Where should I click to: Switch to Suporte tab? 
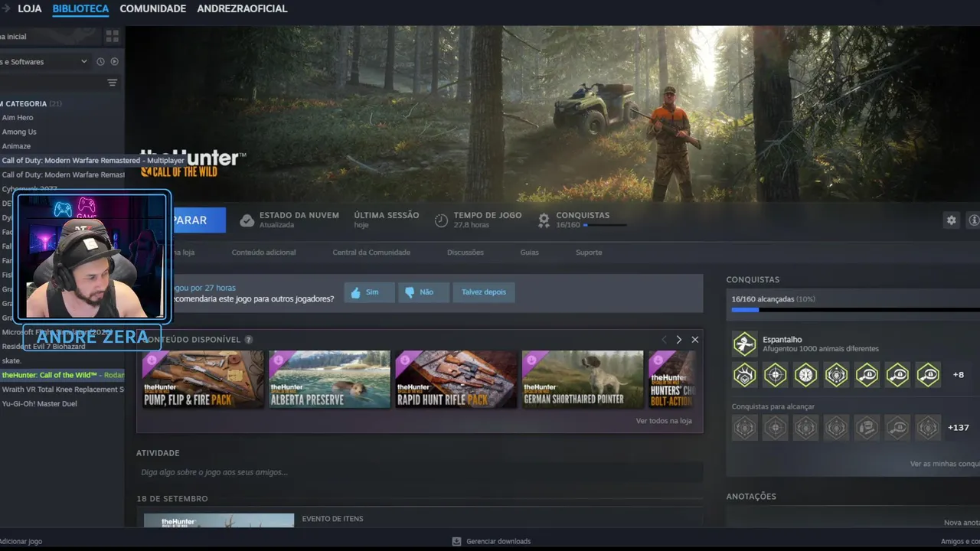pyautogui.click(x=589, y=253)
